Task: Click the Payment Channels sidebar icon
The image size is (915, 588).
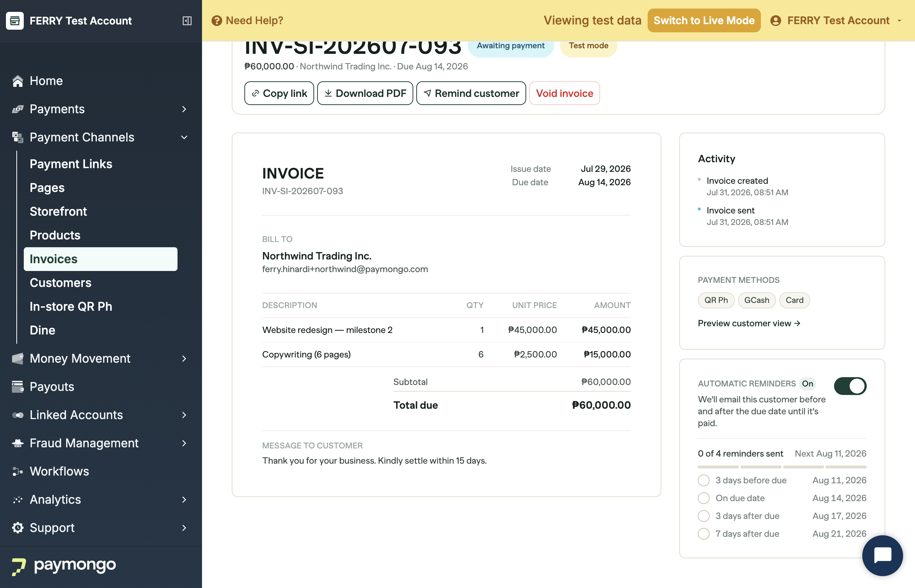Action: coord(17,137)
